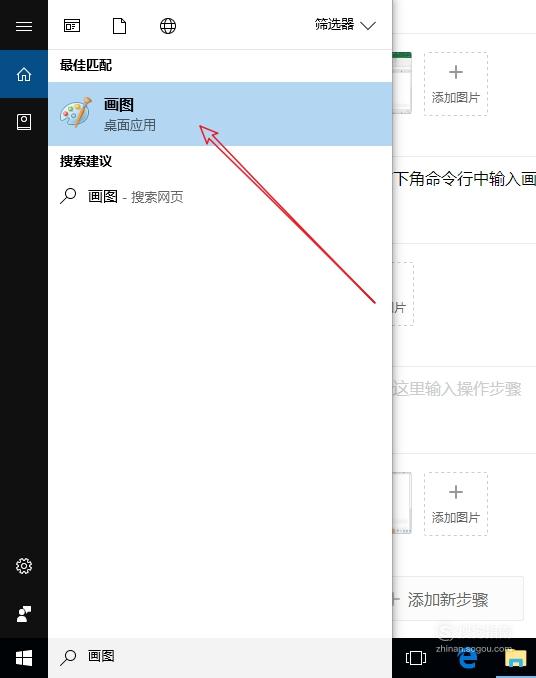Filter results by Apps icon
The image size is (536, 678).
72,26
